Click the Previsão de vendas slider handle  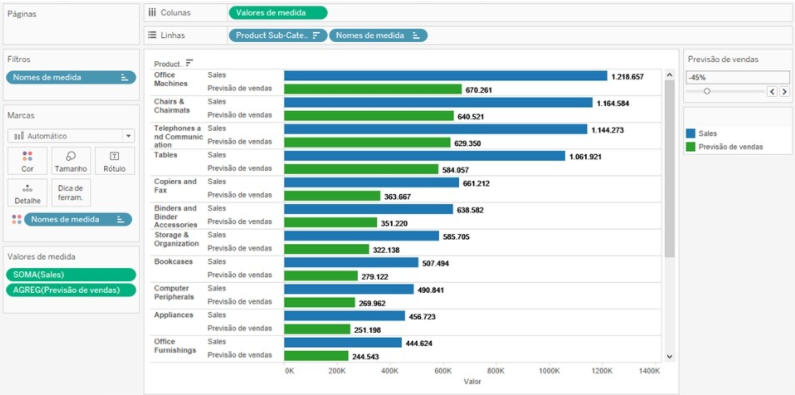[707, 91]
